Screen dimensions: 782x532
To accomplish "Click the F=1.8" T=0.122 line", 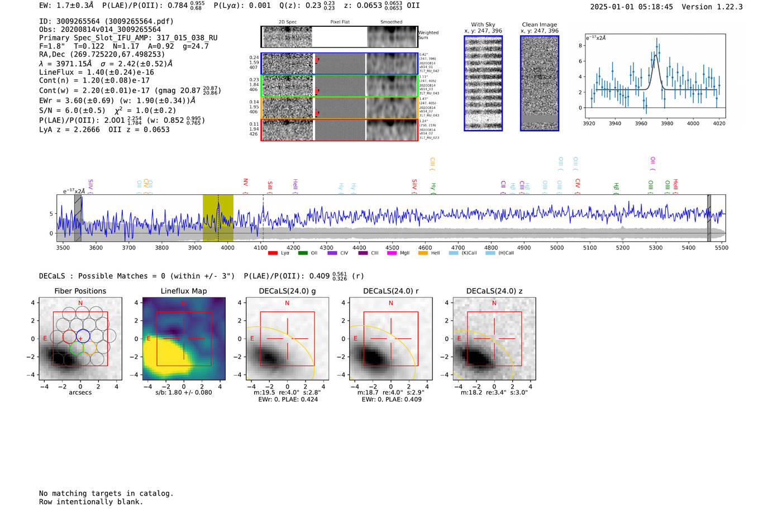I will click(124, 46).
